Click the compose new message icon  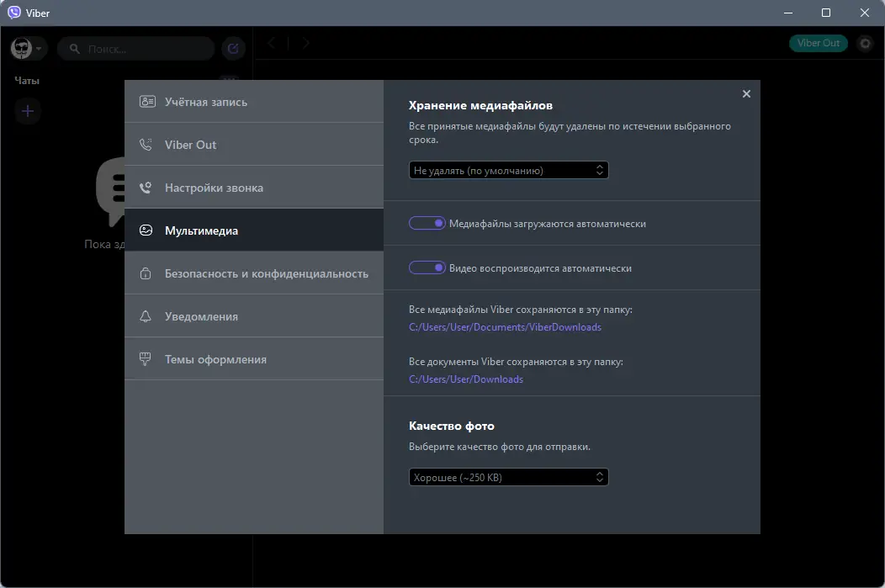pos(233,49)
